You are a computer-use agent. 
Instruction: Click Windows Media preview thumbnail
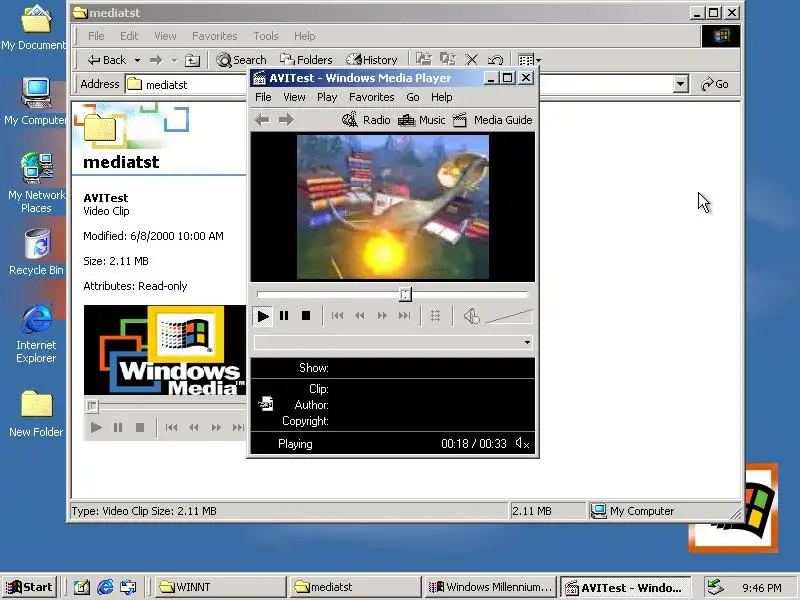coord(165,350)
